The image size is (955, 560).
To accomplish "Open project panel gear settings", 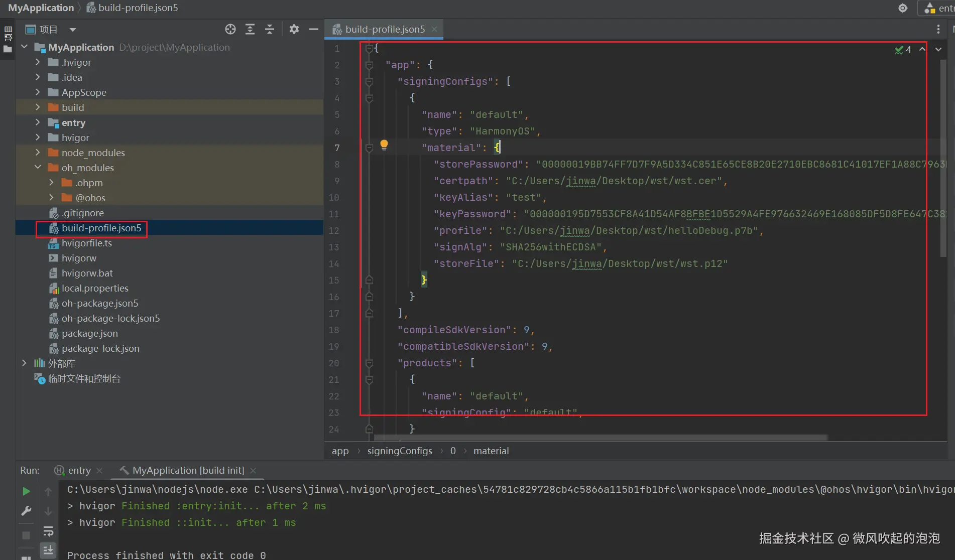I will (294, 30).
